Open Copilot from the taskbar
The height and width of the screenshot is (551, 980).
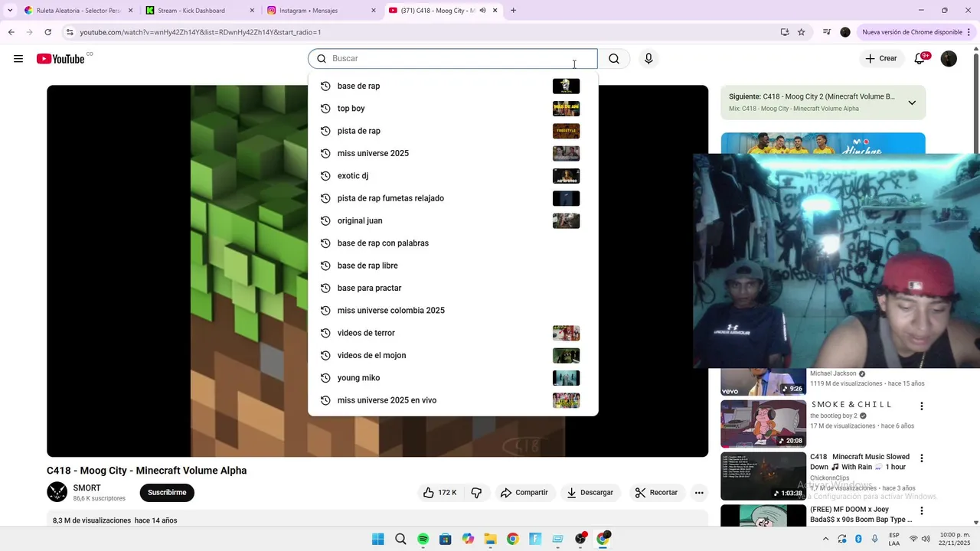[x=468, y=539]
